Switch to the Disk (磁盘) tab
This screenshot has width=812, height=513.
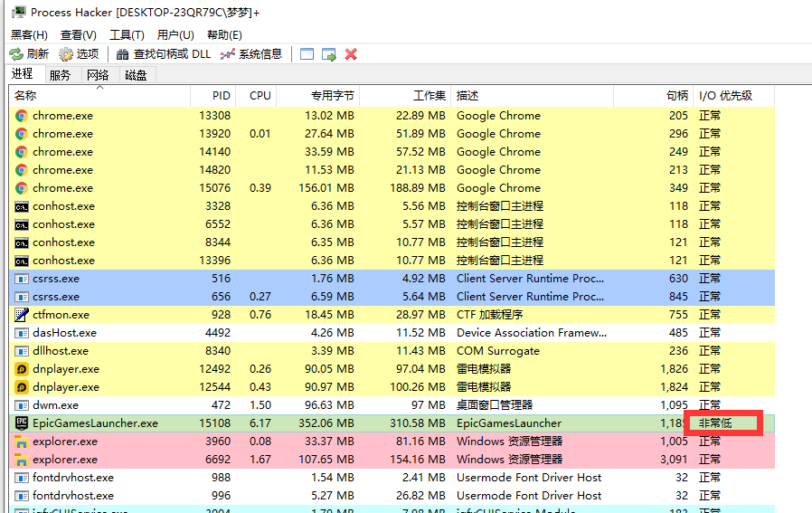pos(136,75)
